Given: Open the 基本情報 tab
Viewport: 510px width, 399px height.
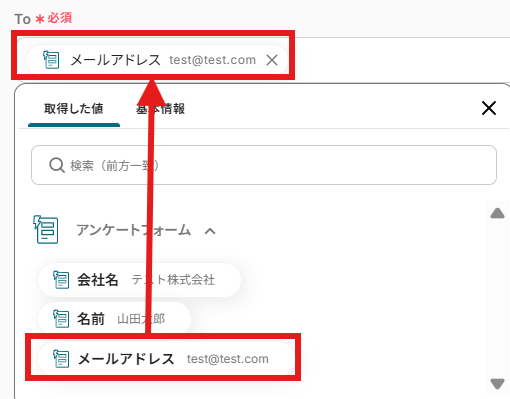Looking at the screenshot, I should pyautogui.click(x=160, y=109).
